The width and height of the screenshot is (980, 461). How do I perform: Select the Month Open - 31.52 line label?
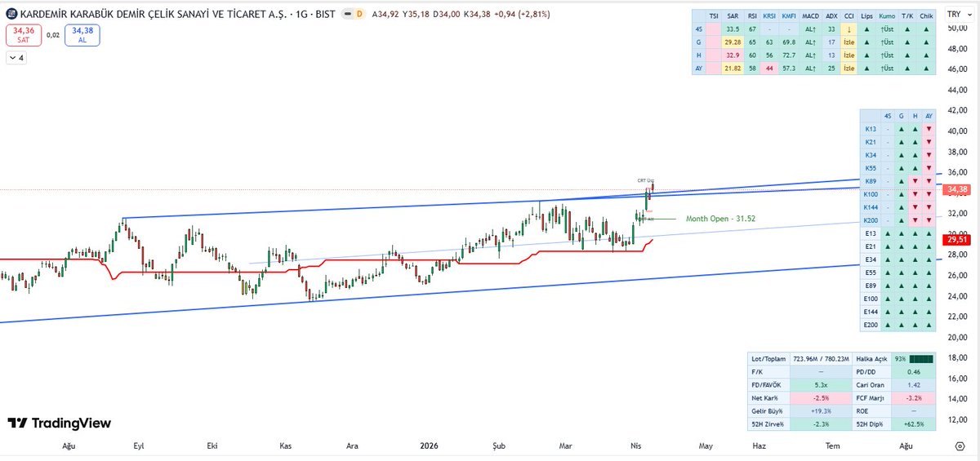point(720,219)
